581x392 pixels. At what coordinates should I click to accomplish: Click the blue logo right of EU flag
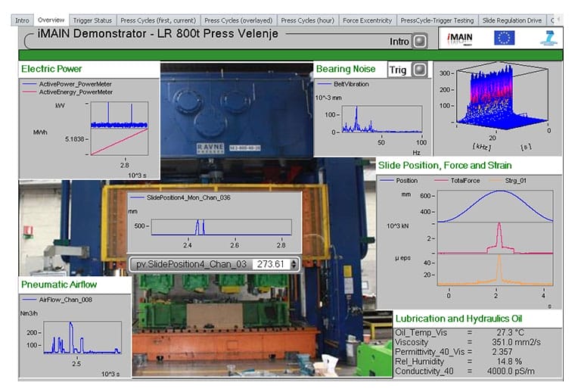[x=549, y=39]
